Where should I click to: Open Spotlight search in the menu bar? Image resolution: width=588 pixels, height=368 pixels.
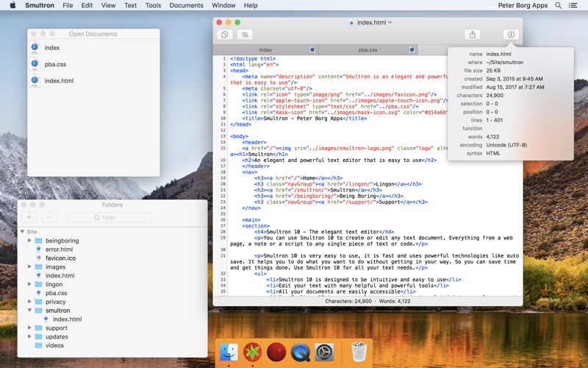[558, 5]
